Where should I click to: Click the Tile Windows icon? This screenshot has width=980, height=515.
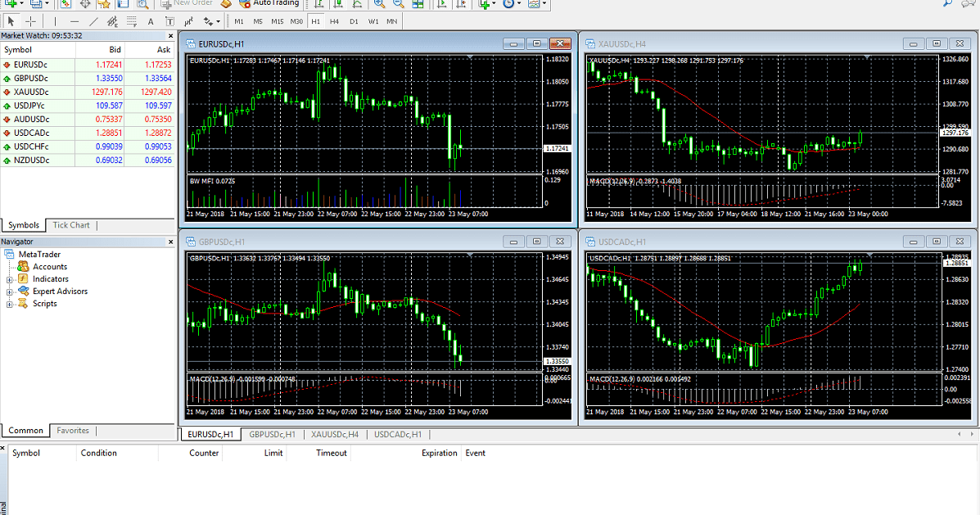[418, 6]
